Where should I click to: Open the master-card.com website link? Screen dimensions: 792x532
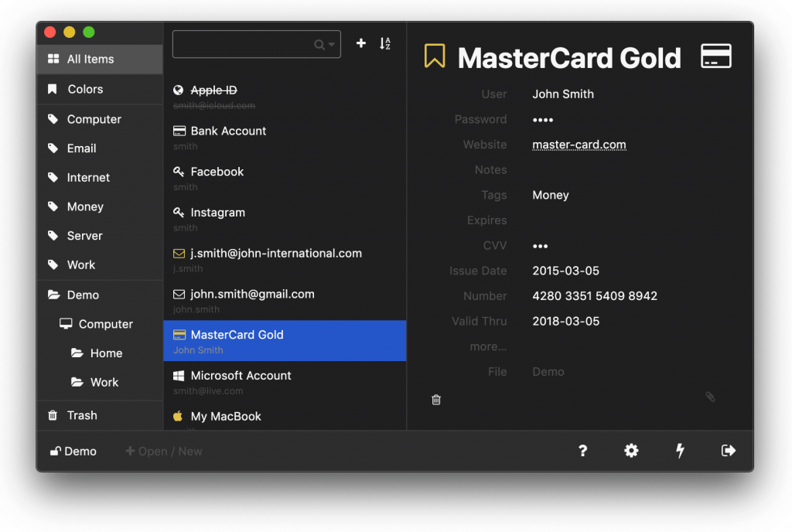click(579, 144)
